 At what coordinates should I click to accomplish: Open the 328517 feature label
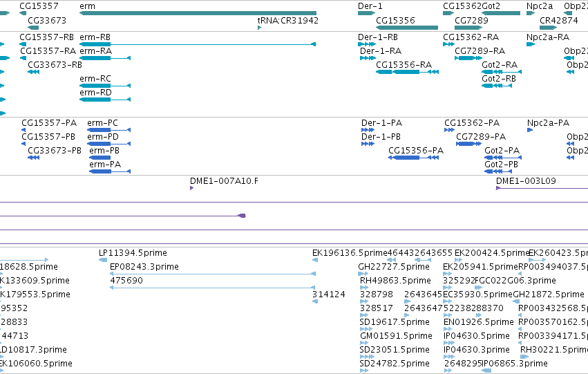pos(377,308)
